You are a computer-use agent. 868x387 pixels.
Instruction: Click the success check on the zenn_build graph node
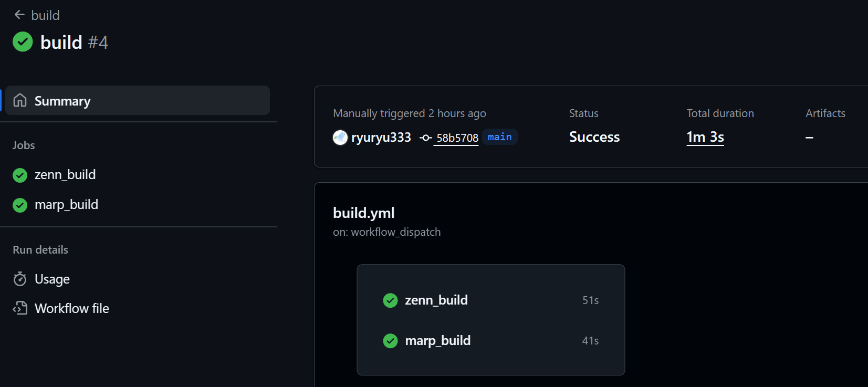pos(390,300)
